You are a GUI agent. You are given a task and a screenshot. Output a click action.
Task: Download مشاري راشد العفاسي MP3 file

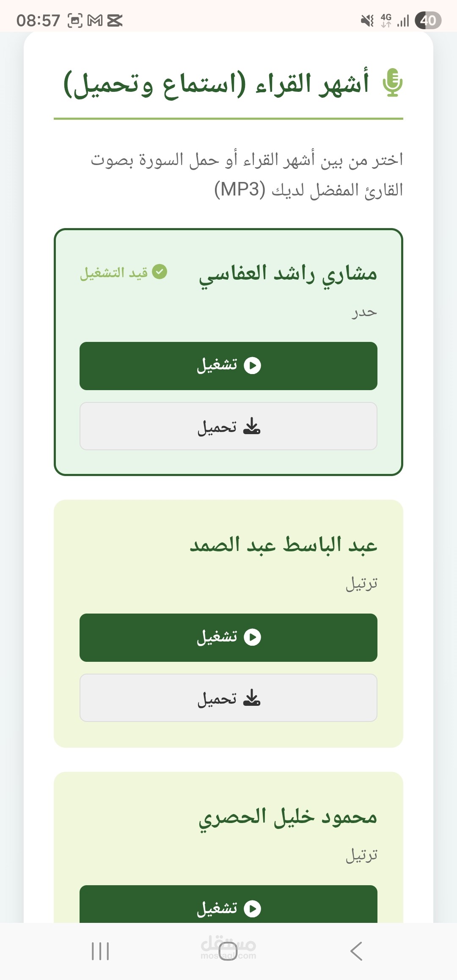(x=228, y=426)
